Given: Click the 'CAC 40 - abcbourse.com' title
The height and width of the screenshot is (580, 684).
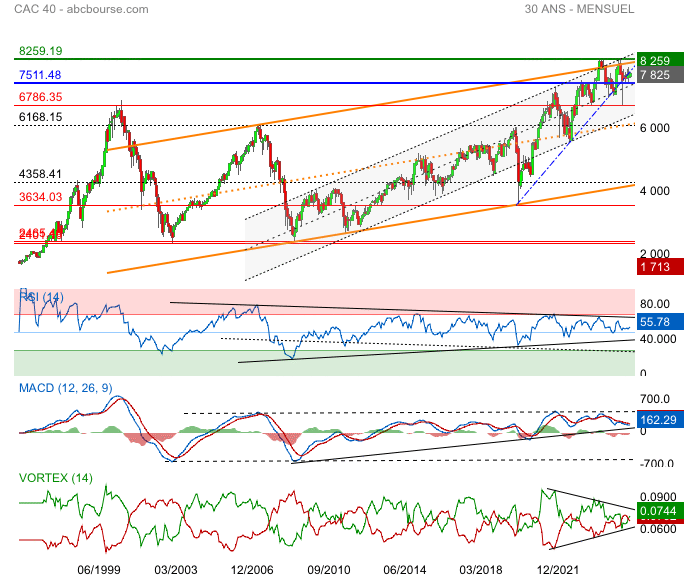Looking at the screenshot, I should (x=81, y=9).
